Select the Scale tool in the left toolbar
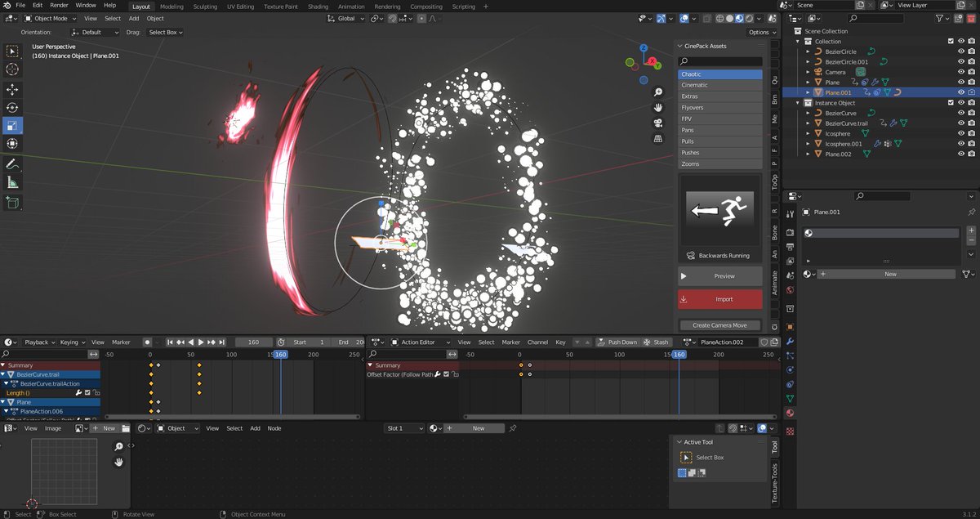The image size is (980, 519). (x=12, y=125)
